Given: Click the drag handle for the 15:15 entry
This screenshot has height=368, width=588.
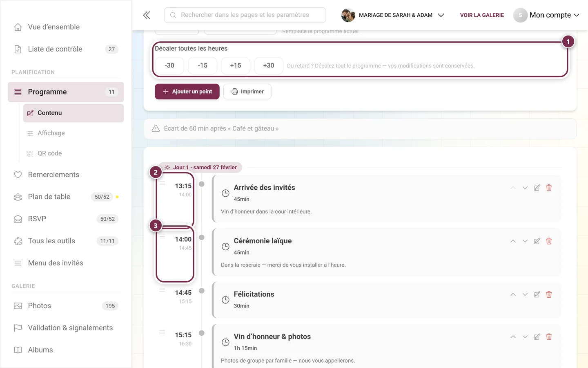Looking at the screenshot, I should (x=162, y=332).
